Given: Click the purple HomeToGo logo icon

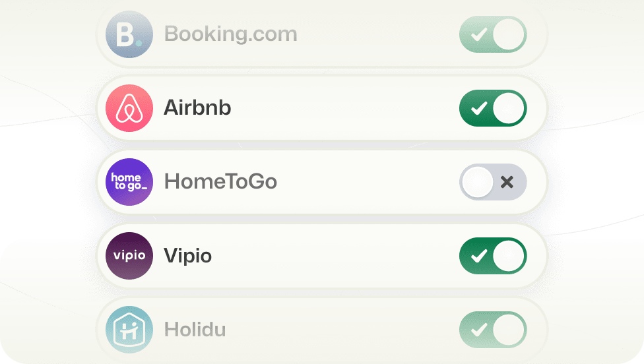Looking at the screenshot, I should pyautogui.click(x=129, y=182).
